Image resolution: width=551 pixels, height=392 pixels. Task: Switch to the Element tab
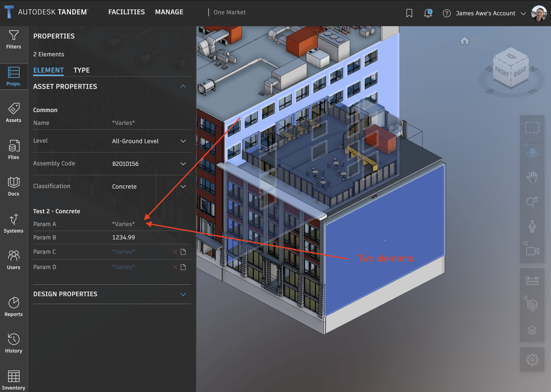click(x=48, y=70)
